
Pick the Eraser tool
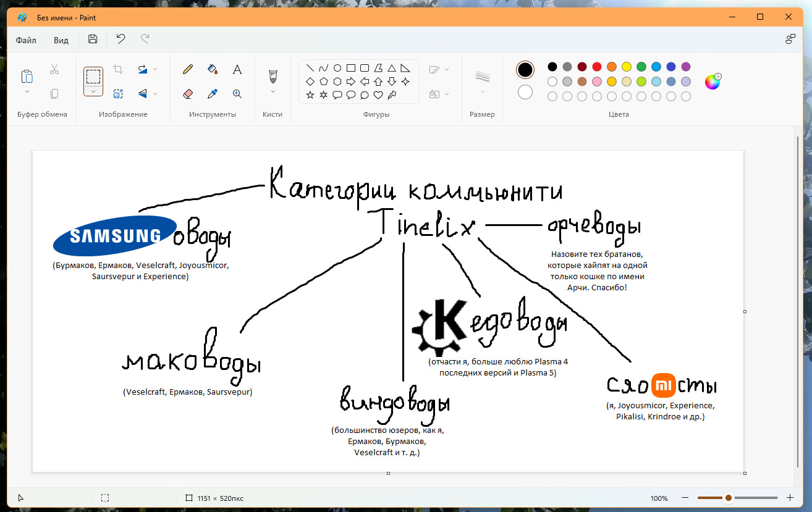[188, 94]
